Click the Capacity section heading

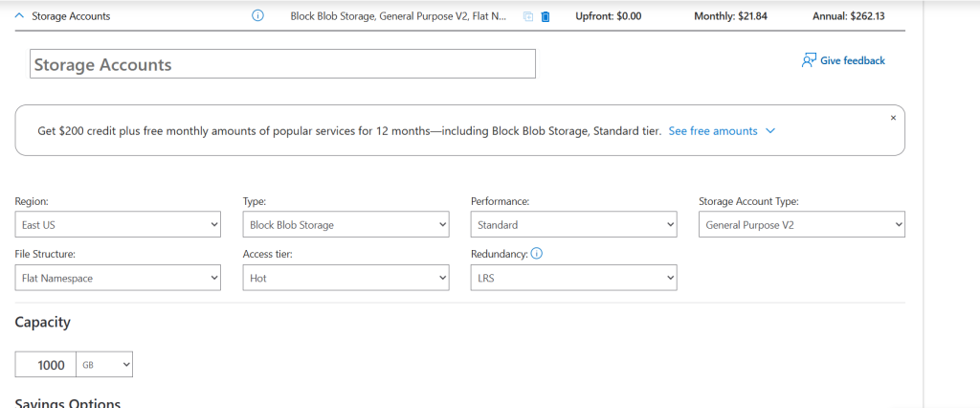click(42, 322)
